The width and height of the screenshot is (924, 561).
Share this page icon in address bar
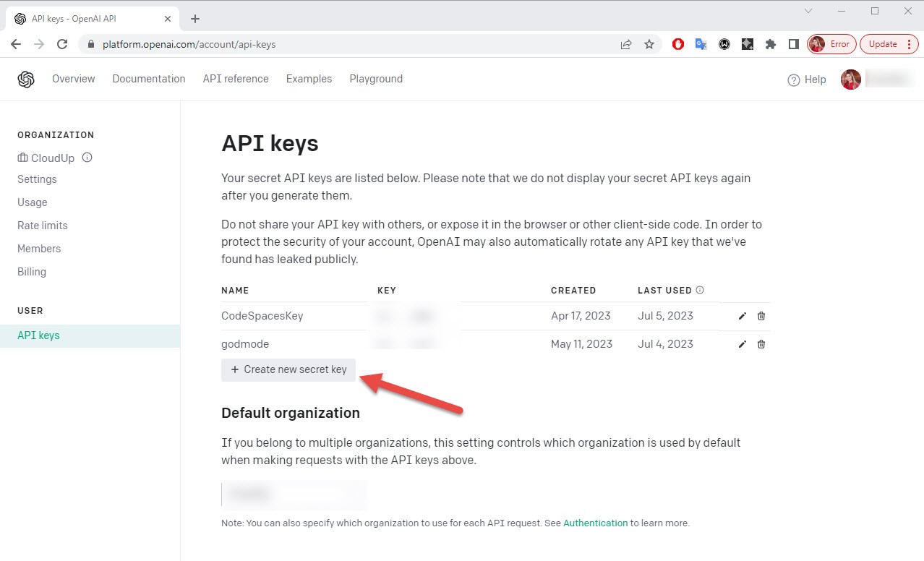tap(626, 44)
